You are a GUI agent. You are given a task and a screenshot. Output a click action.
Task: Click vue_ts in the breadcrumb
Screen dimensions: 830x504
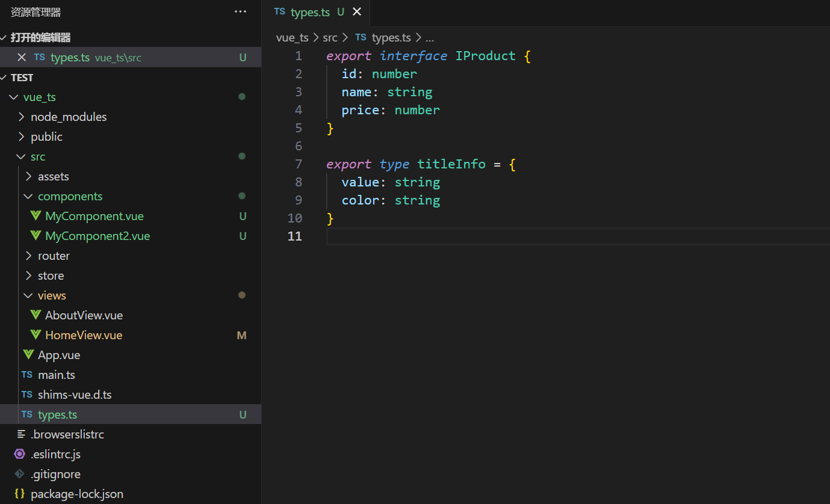pyautogui.click(x=293, y=37)
